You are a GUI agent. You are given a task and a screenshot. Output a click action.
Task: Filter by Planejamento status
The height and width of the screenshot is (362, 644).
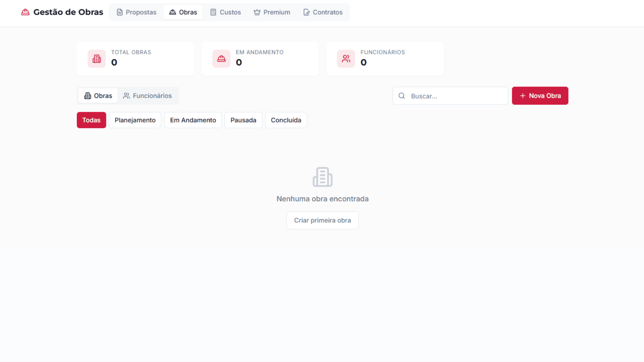tap(135, 120)
